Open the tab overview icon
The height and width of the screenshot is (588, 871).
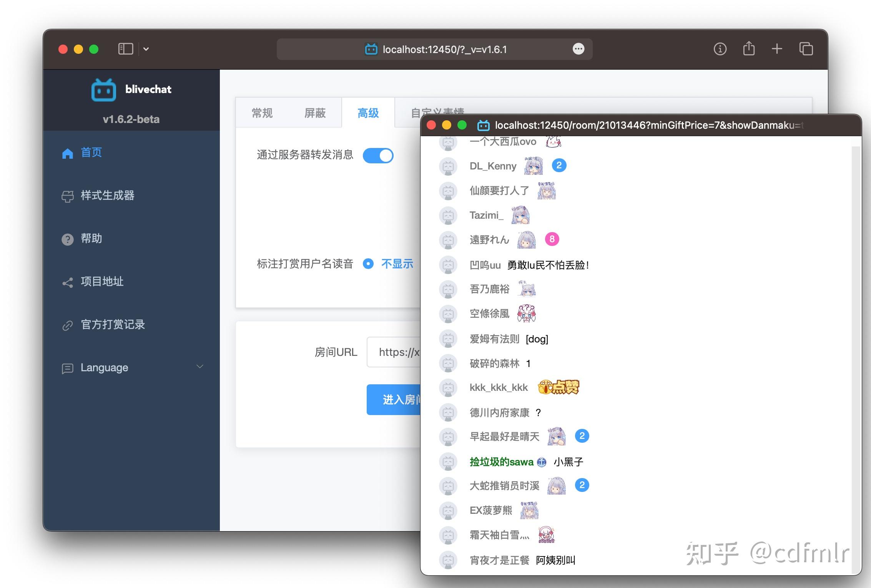pos(806,49)
